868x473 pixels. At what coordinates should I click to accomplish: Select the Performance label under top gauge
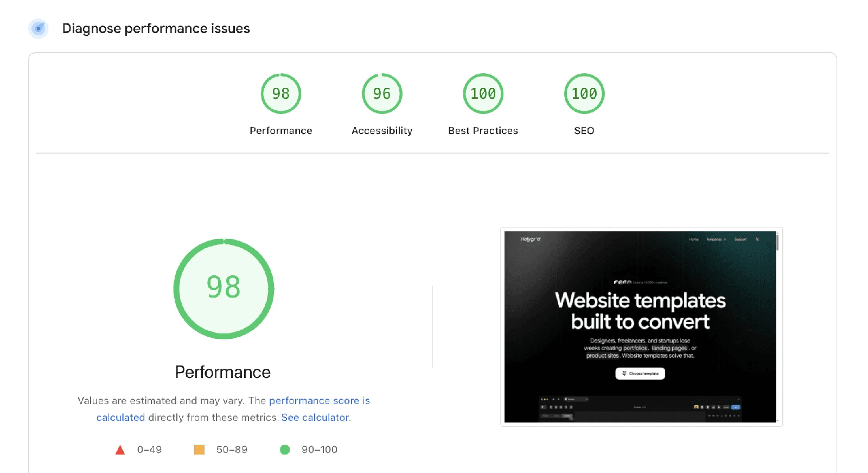click(x=281, y=130)
